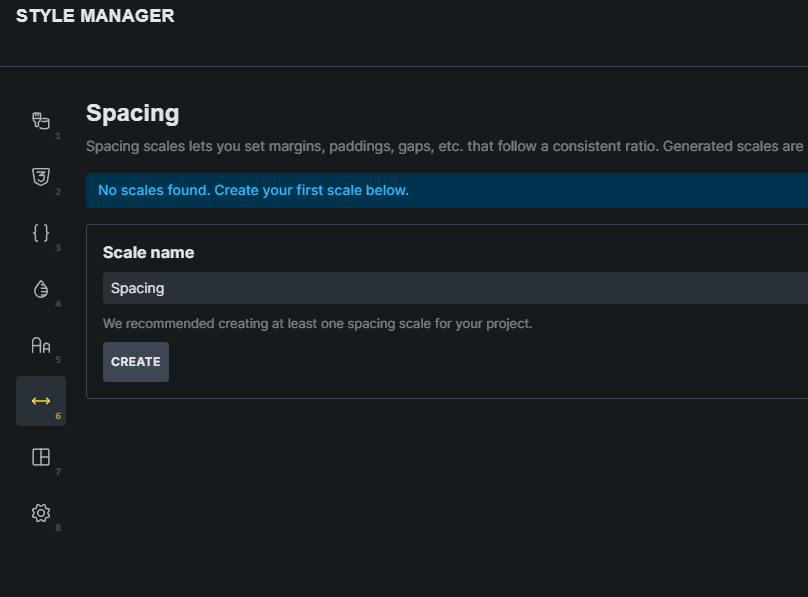Click the 'Scale name' field label
Image resolution: width=808 pixels, height=597 pixels.
point(148,252)
